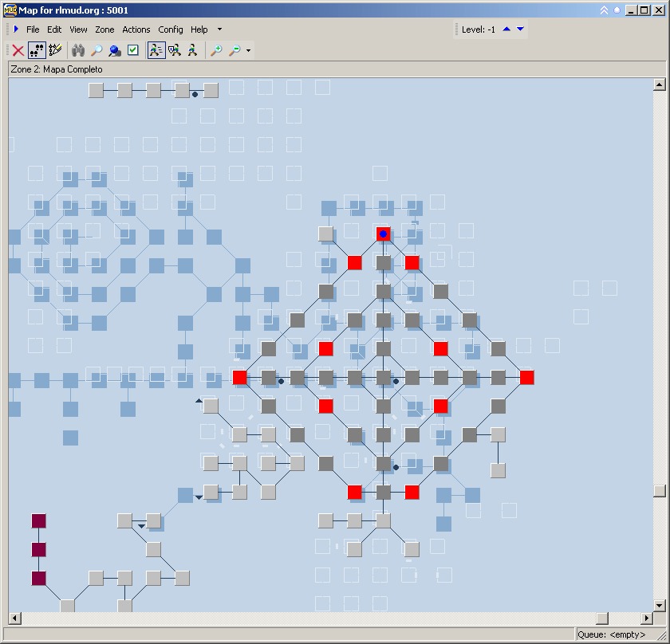Click the blue triangle at menu bar start
The height and width of the screenshot is (644, 670).
coord(16,29)
